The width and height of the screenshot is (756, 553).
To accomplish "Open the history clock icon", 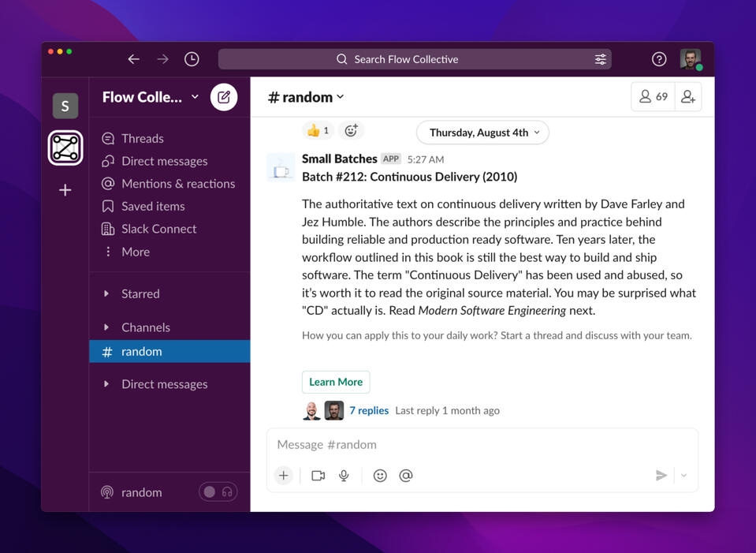I will click(x=192, y=59).
